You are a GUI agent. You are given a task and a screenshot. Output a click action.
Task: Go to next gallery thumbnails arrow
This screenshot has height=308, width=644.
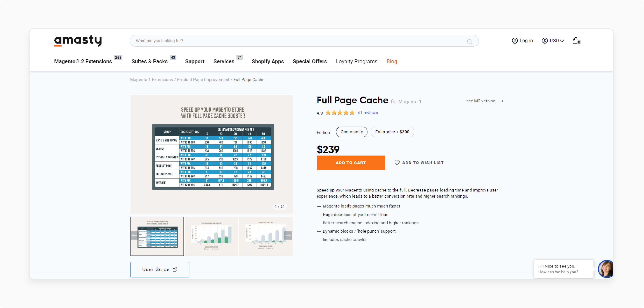(288, 235)
